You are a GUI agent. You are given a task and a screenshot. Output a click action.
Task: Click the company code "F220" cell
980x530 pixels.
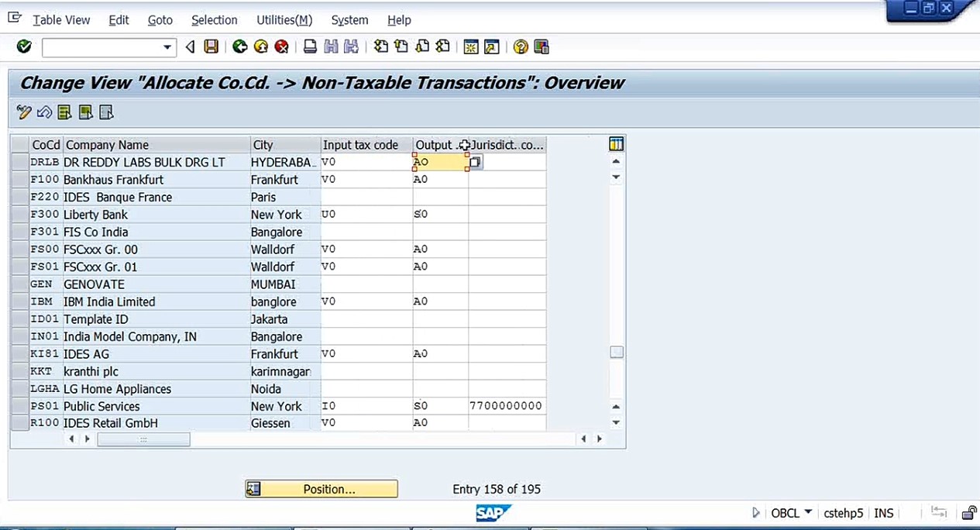coord(45,197)
